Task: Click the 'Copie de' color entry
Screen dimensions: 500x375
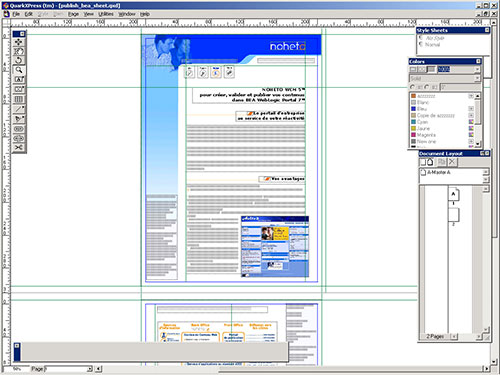Action: tap(436, 115)
